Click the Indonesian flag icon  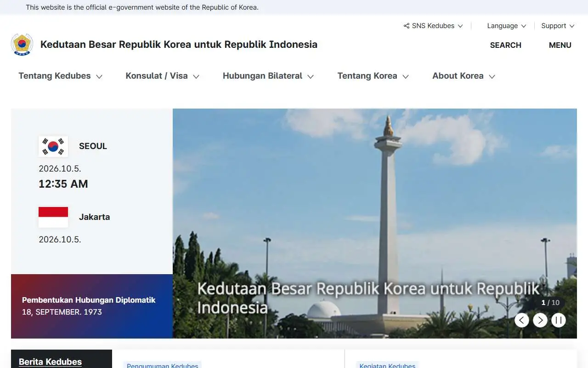point(53,217)
